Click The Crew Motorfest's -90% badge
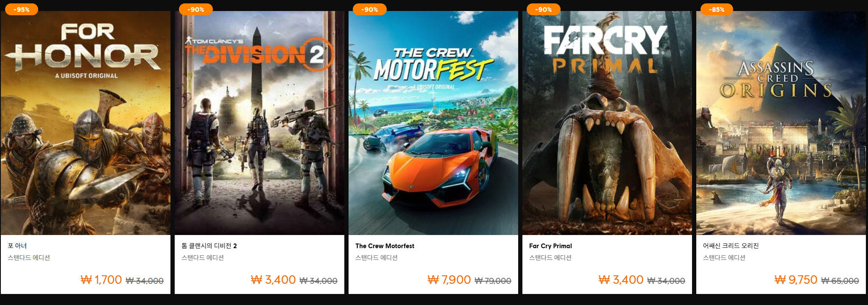 point(369,9)
